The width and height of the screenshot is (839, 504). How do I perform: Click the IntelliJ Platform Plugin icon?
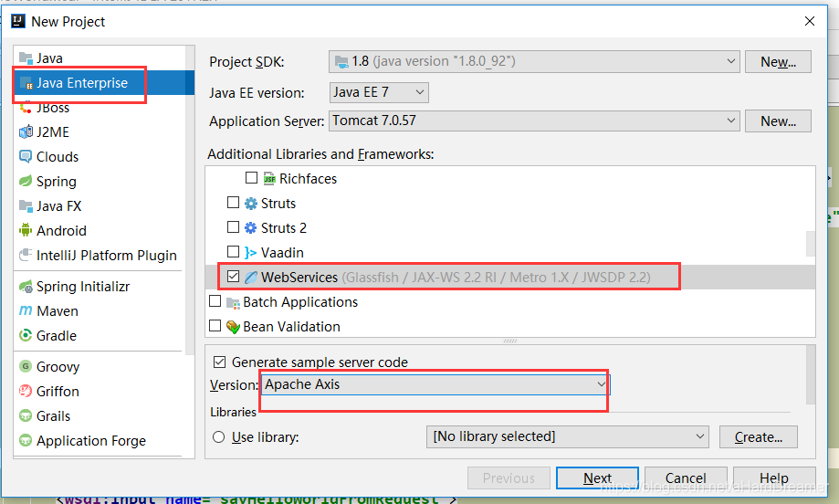click(x=26, y=255)
